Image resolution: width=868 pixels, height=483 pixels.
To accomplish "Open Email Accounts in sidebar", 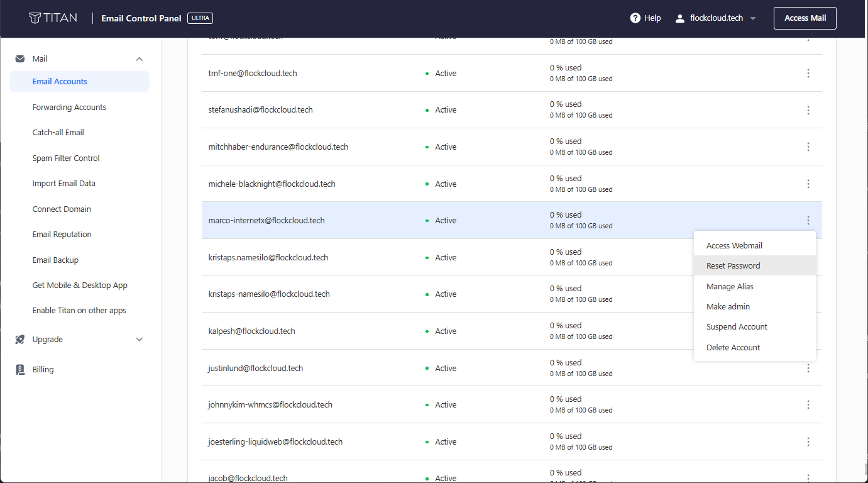I will point(79,82).
